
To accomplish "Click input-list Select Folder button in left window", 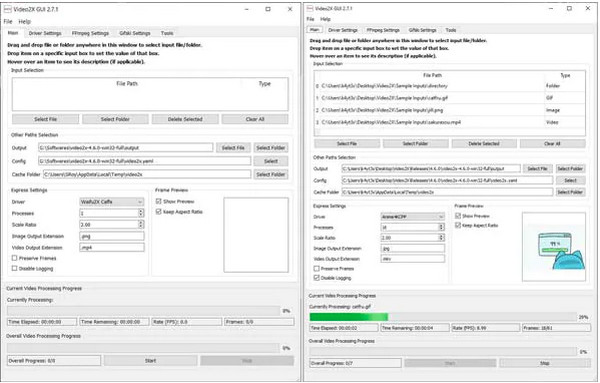I will [x=115, y=119].
